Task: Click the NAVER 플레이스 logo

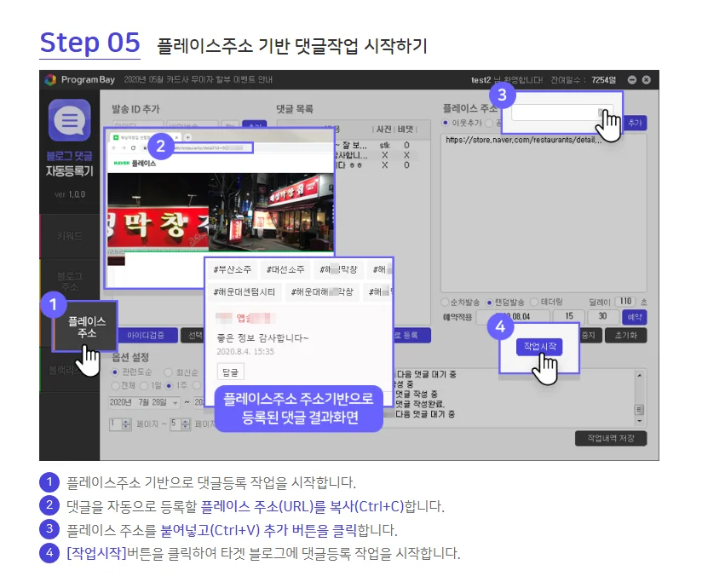Action: pos(135,164)
